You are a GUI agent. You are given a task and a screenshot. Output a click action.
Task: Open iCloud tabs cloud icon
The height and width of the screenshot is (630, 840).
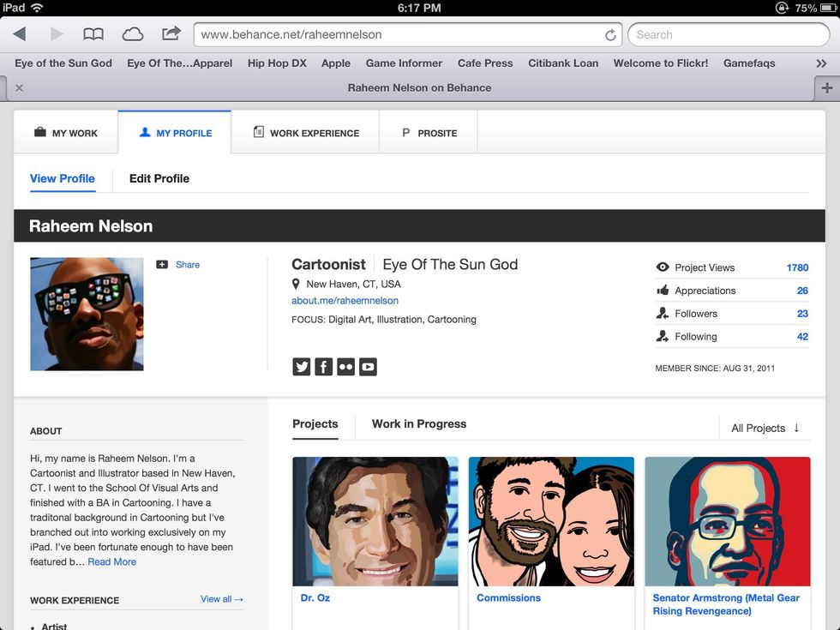click(x=132, y=34)
